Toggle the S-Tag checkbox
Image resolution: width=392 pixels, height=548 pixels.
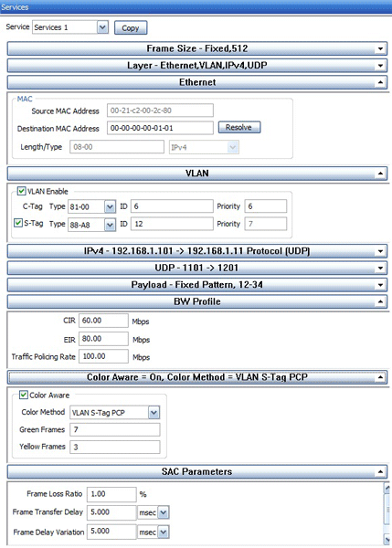tap(18, 223)
